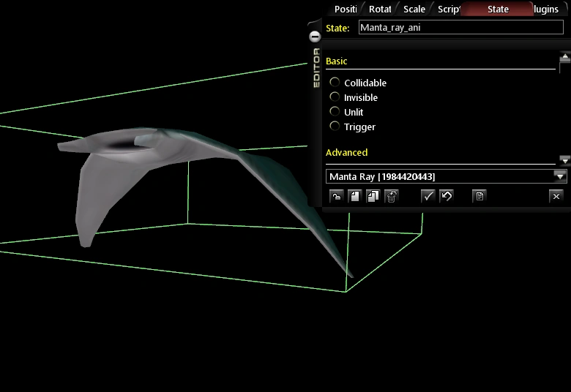Open the notes document icon
Image resolution: width=571 pixels, height=392 pixels.
(x=479, y=196)
